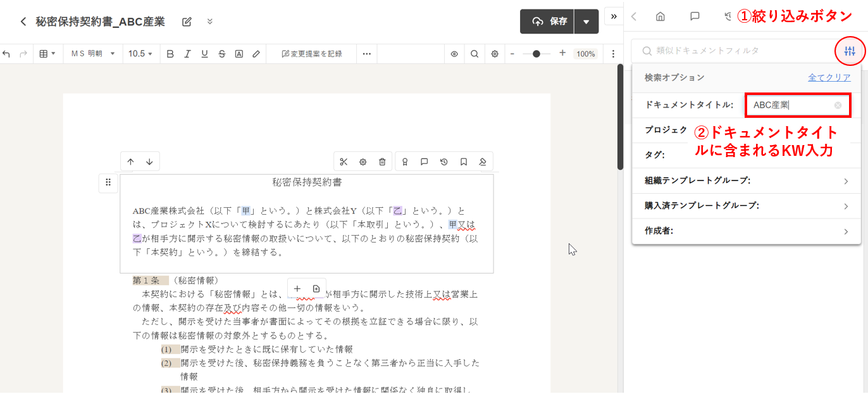Click the filter options icon in search bar
Screen dimensions: 868x394
click(850, 51)
